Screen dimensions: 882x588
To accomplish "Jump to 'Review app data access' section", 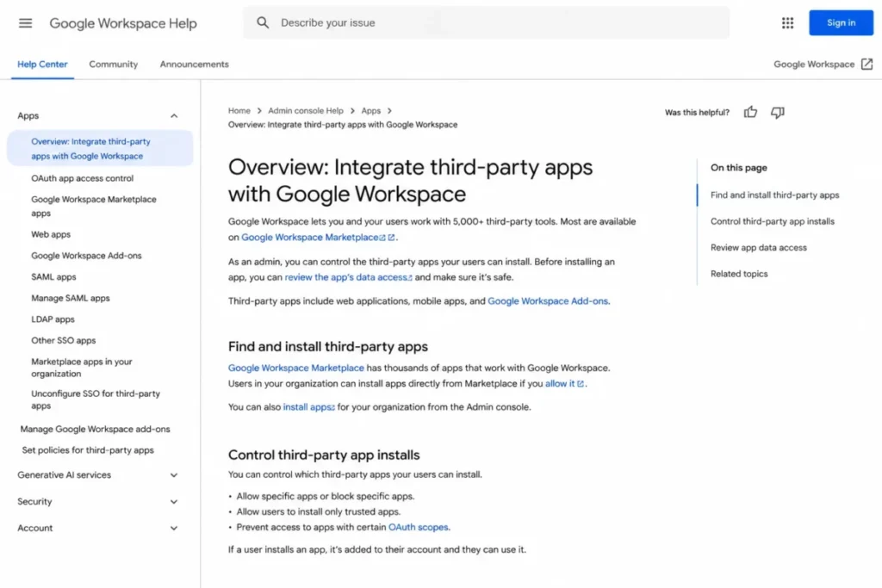I will point(758,247).
